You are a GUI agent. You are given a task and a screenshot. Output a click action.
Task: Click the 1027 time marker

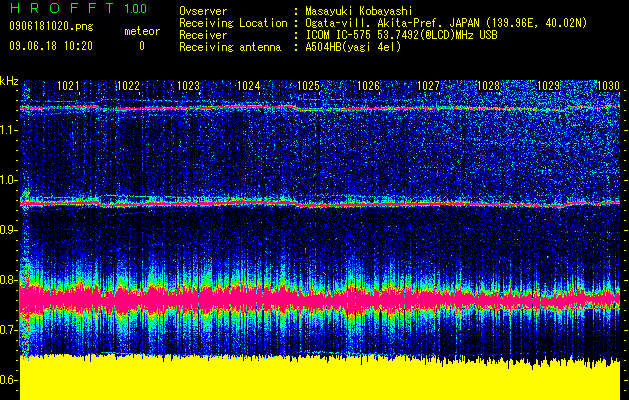428,86
